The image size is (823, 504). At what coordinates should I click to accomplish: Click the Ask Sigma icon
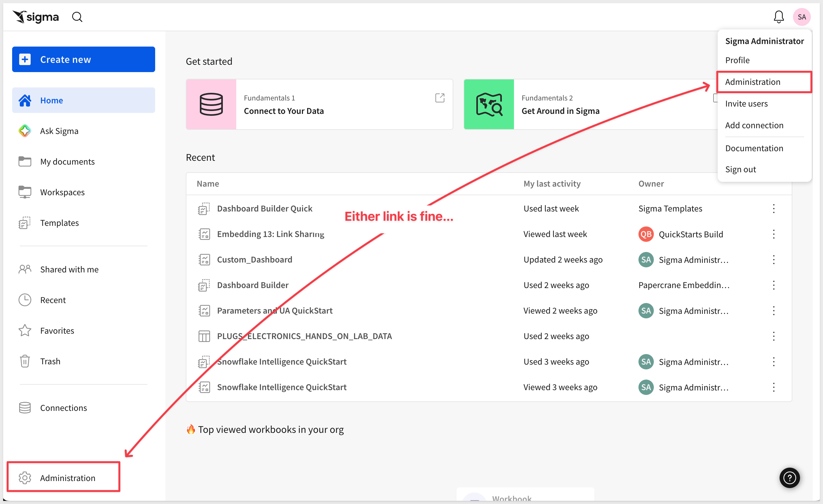click(x=25, y=131)
